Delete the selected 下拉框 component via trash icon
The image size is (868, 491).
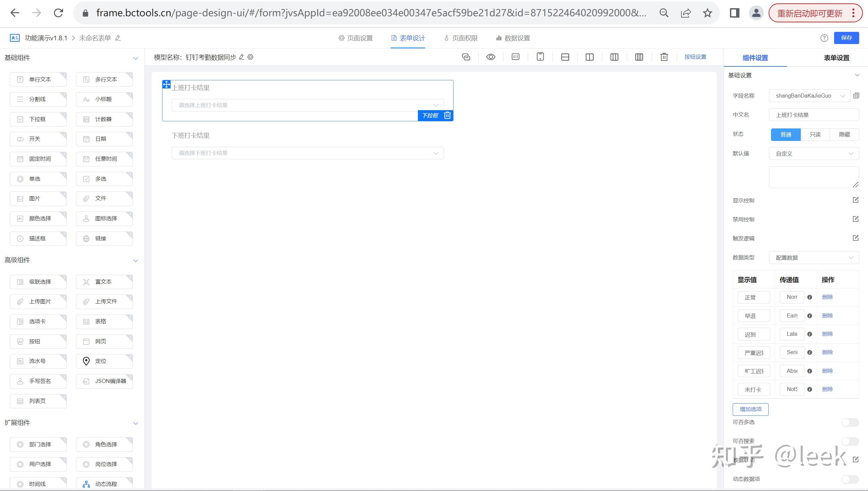447,116
